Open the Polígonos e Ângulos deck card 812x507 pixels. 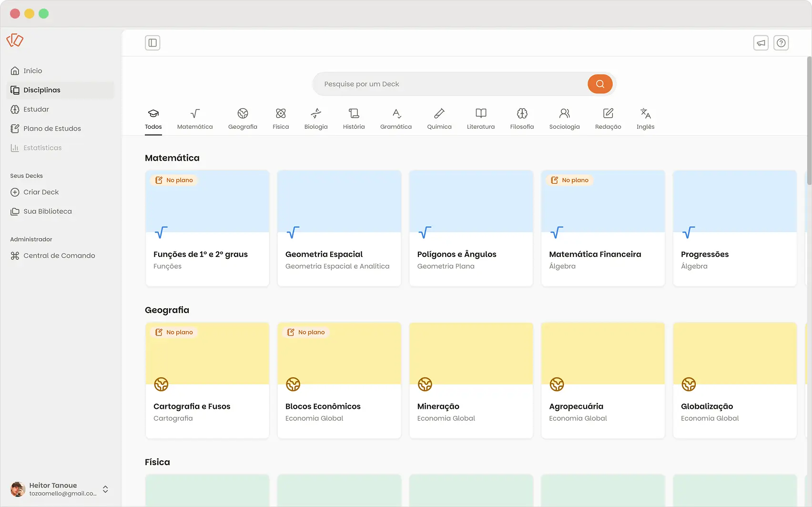pyautogui.click(x=471, y=228)
